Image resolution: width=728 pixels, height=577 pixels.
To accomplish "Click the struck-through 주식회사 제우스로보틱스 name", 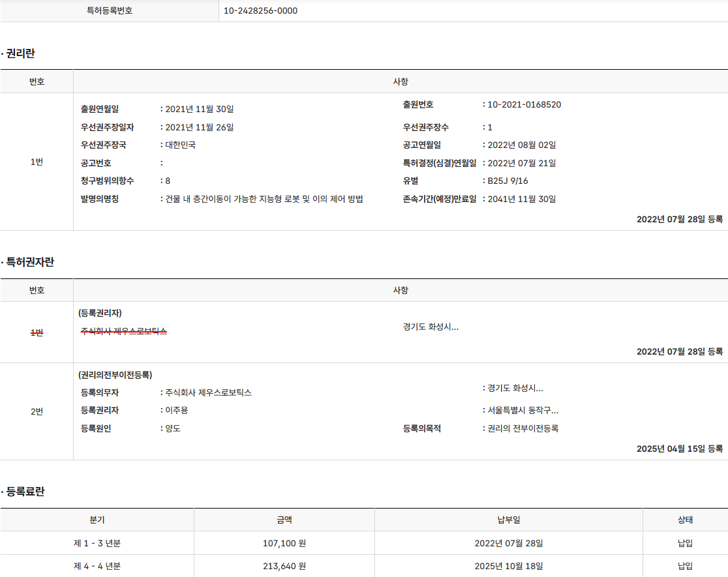I will coord(124,332).
